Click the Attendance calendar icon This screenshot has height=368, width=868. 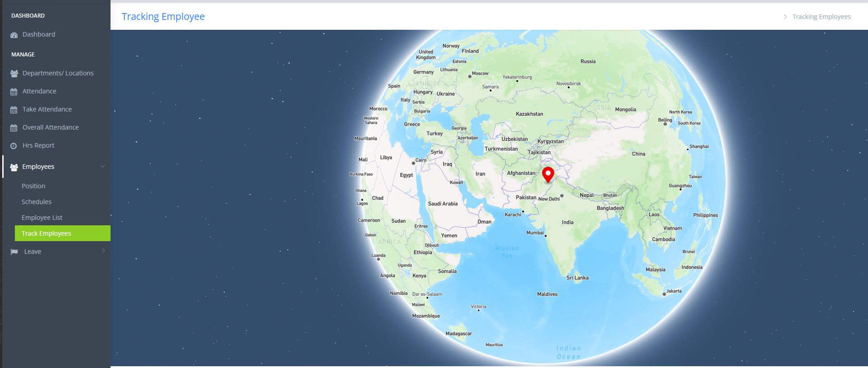pyautogui.click(x=14, y=92)
